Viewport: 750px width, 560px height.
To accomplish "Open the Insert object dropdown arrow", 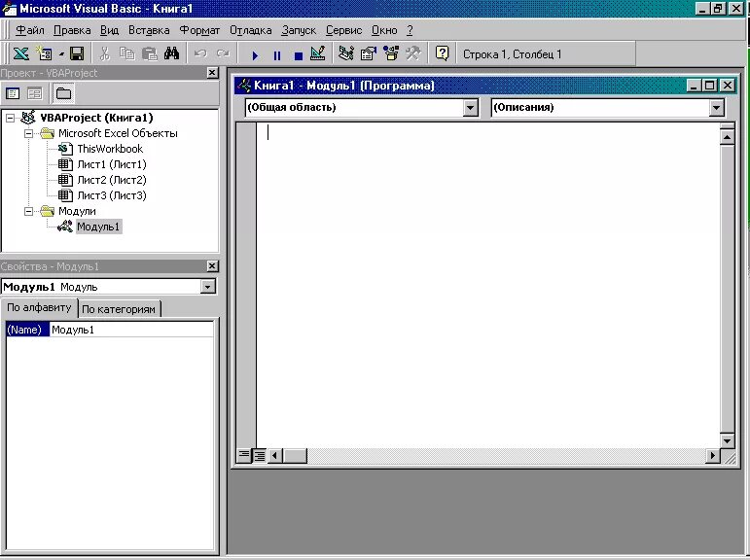I will (x=61, y=54).
